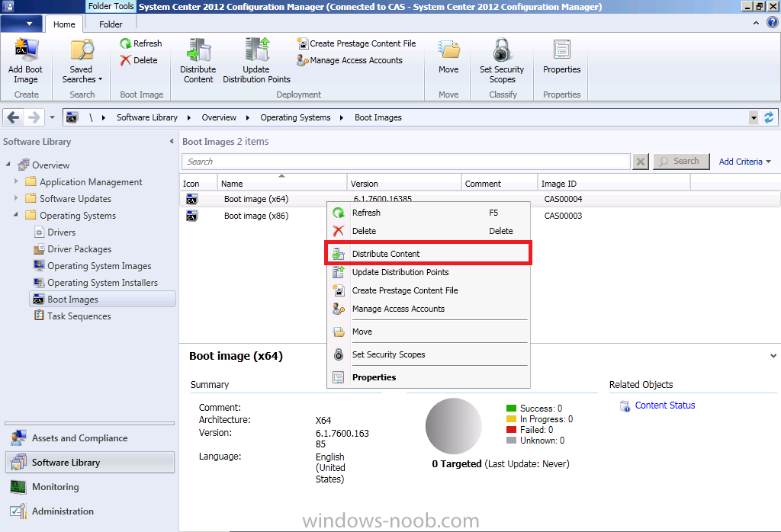Image resolution: width=781 pixels, height=532 pixels.
Task: Switch to the Folder ribbon tab
Action: pos(111,24)
